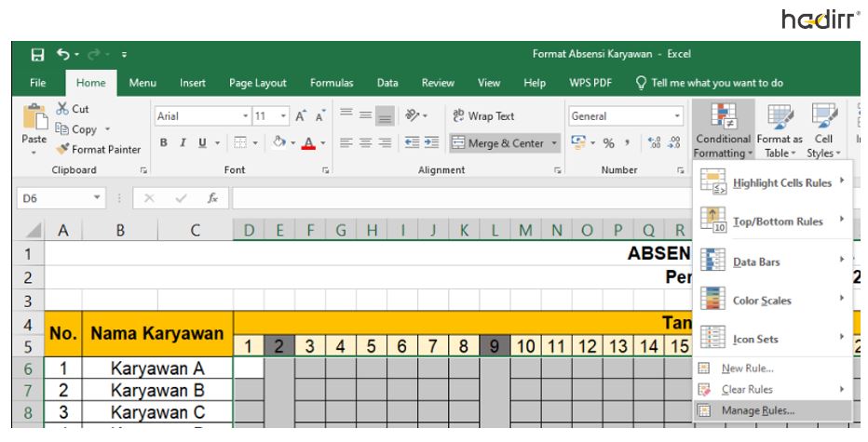Expand the Name Box D6 dropdown
This screenshot has height=442, width=868.
[97, 197]
